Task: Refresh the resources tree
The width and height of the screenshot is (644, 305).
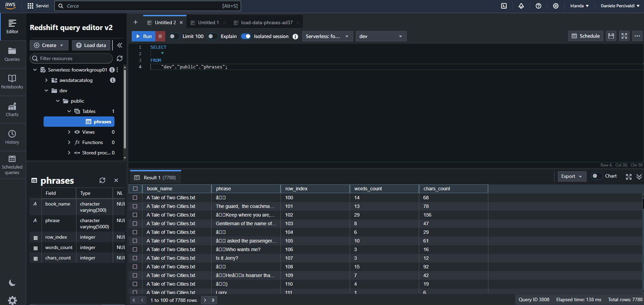Action: (120, 58)
